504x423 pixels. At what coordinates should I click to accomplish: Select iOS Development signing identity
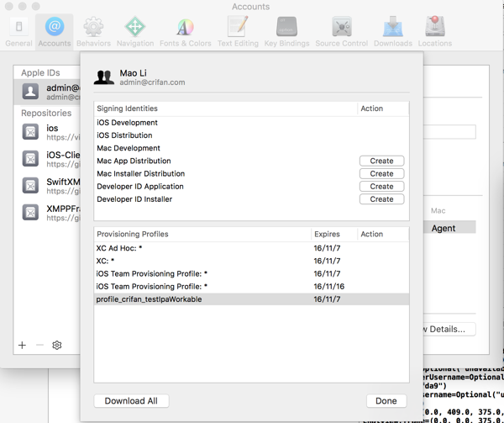pos(251,123)
